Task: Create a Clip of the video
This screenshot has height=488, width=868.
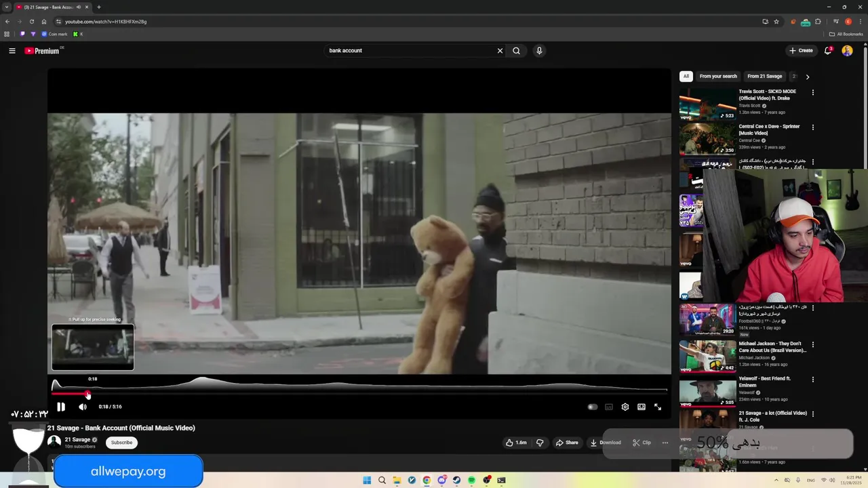Action: [x=642, y=443]
